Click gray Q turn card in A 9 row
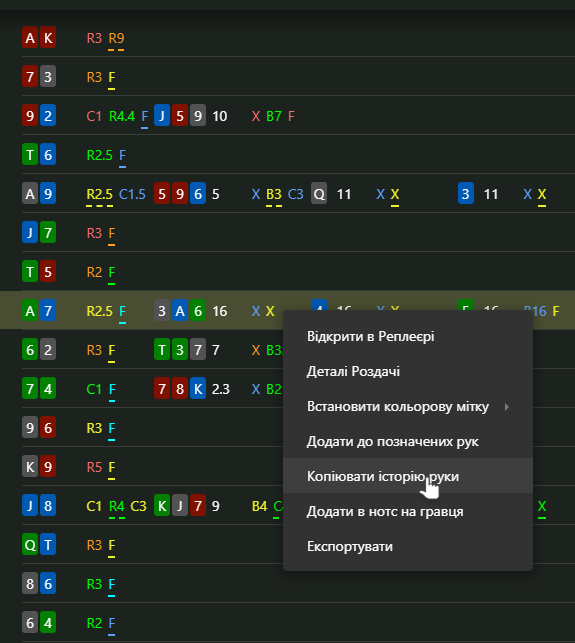 click(319, 194)
